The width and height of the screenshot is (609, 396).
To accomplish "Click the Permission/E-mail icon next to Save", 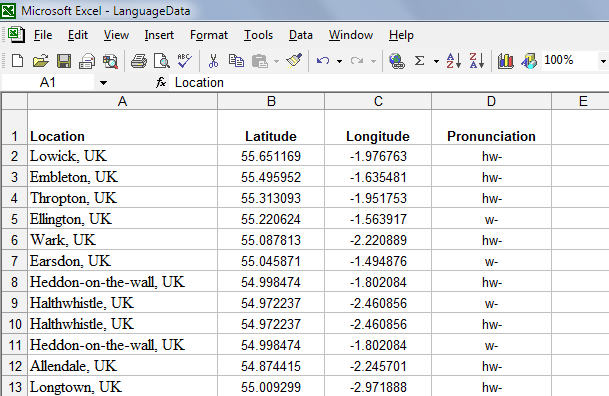I will coord(87,61).
